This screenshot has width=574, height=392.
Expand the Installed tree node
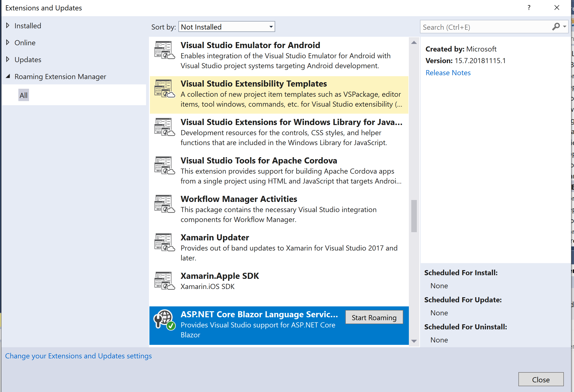pyautogui.click(x=8, y=25)
